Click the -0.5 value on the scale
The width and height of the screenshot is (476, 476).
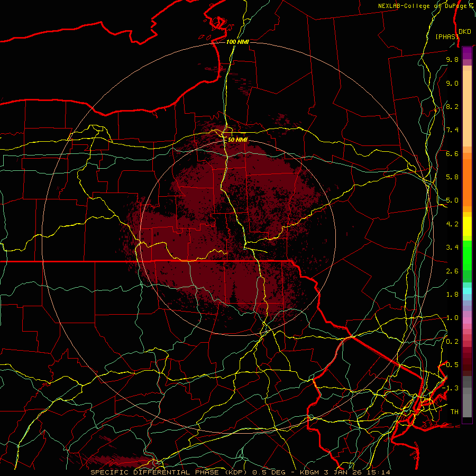[451, 365]
